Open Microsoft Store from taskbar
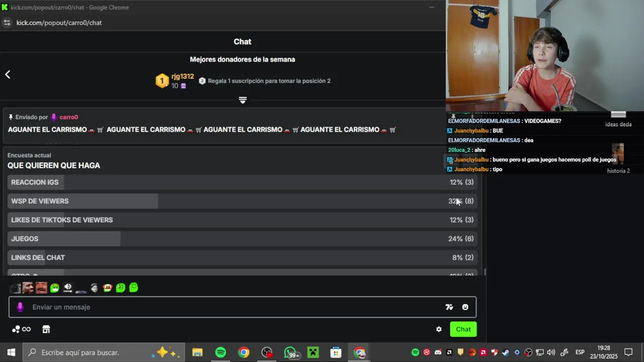 pyautogui.click(x=336, y=352)
